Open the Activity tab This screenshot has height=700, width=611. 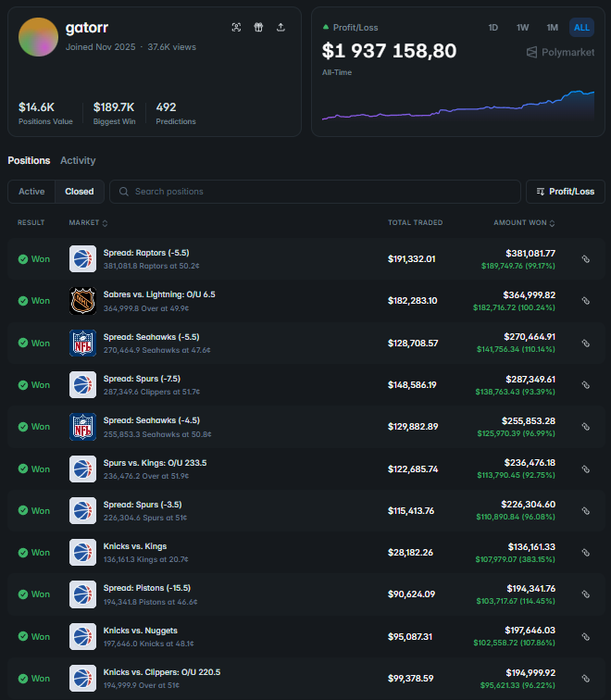(78, 160)
